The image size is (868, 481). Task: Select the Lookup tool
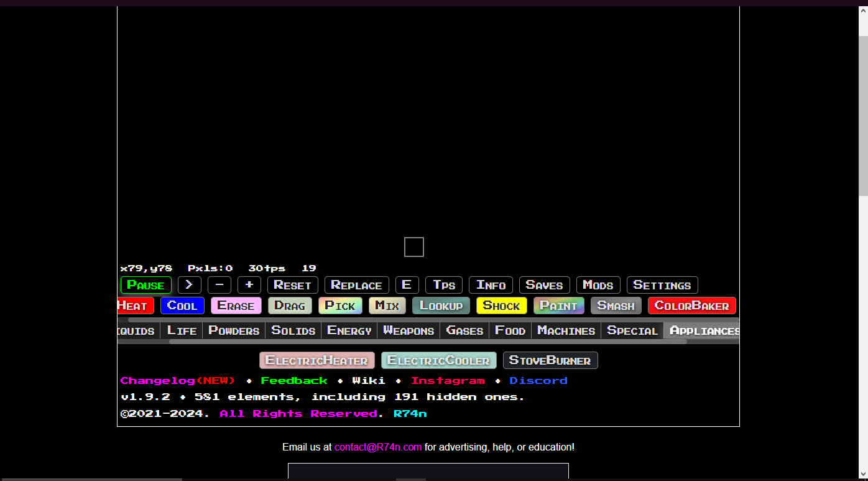coord(441,306)
